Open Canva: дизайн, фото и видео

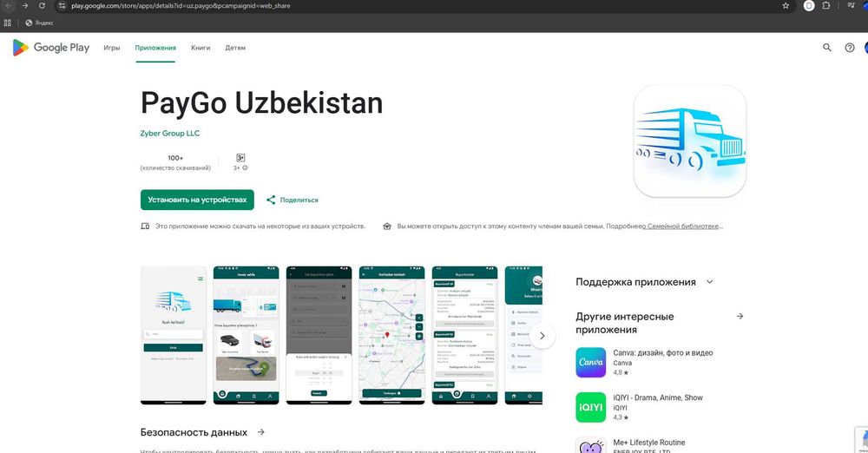(662, 352)
